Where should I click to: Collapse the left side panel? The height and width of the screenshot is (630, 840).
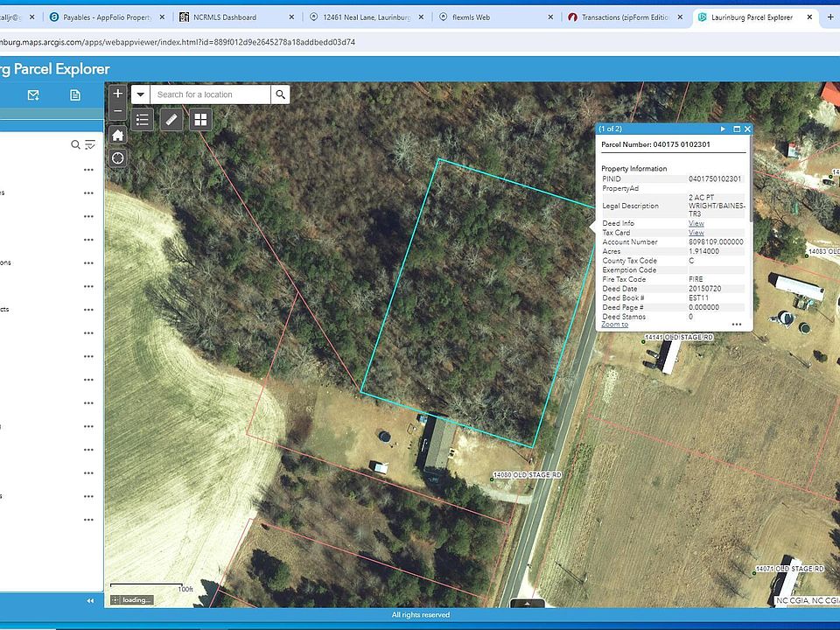90,600
